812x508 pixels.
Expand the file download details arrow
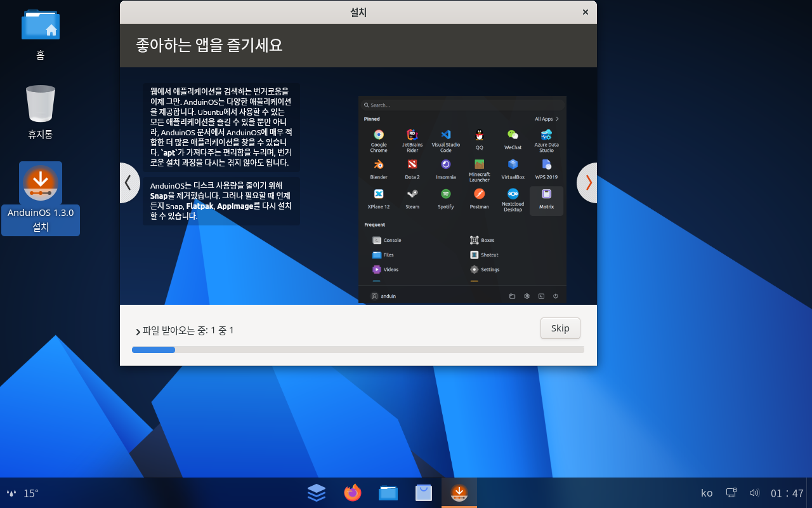(138, 331)
